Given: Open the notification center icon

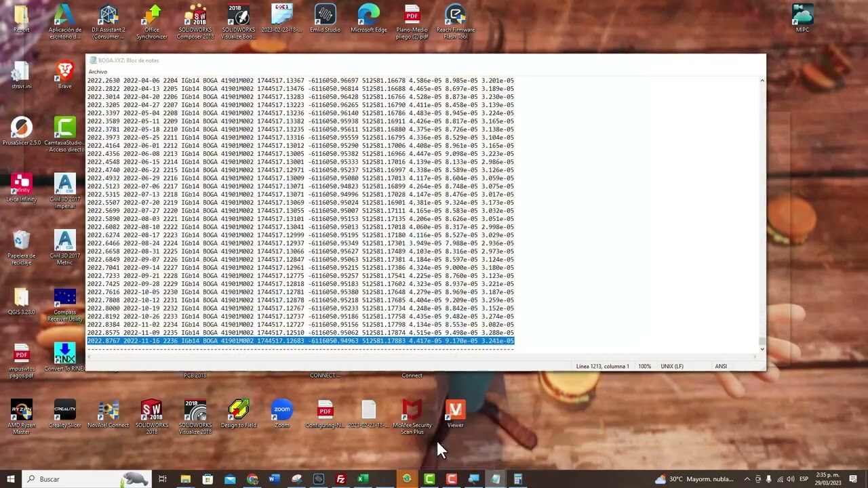Looking at the screenshot, I should [853, 479].
